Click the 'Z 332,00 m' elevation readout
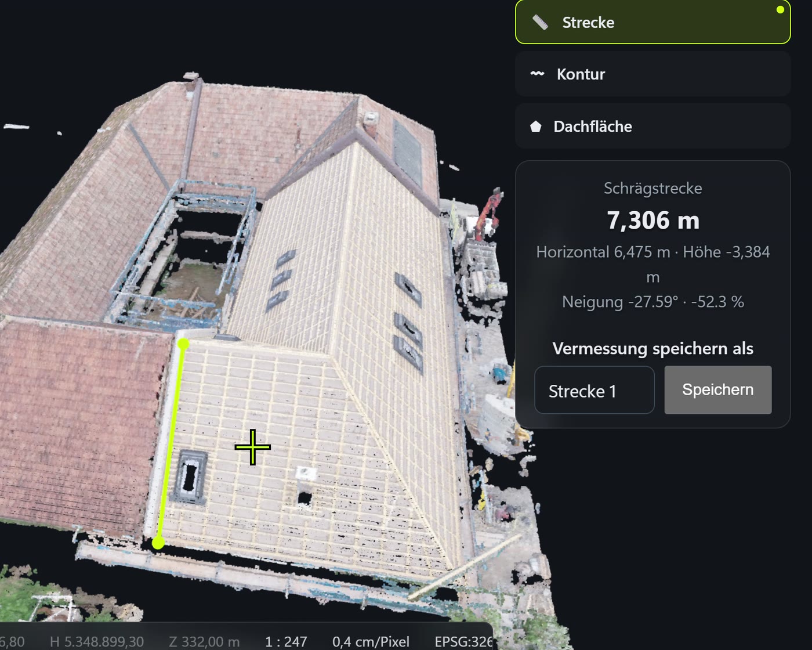812x650 pixels. point(204,641)
